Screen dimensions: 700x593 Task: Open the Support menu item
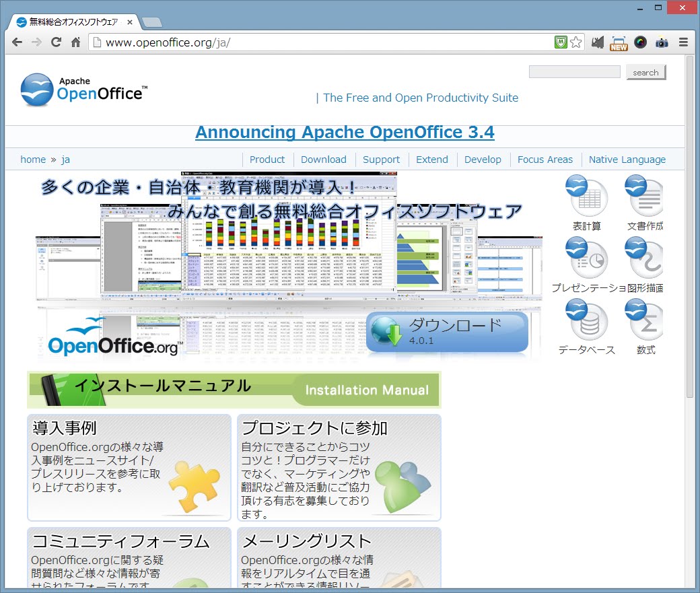coord(381,160)
